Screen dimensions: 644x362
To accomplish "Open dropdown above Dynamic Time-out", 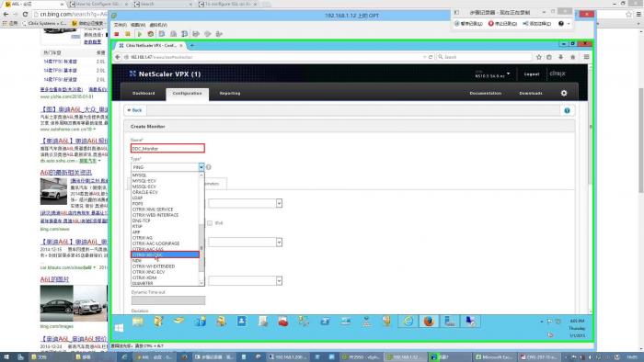I will coord(245,281).
